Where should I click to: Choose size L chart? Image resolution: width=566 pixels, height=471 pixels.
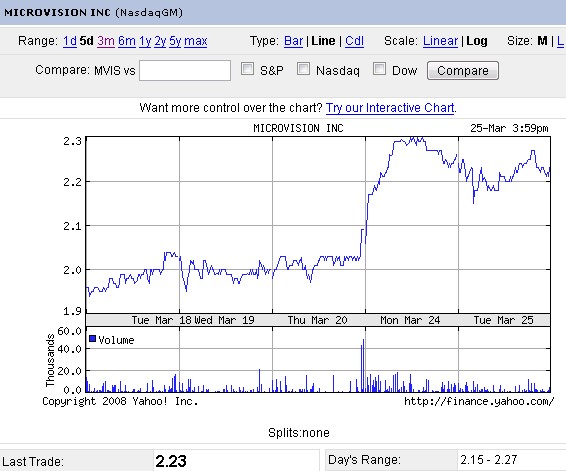560,41
